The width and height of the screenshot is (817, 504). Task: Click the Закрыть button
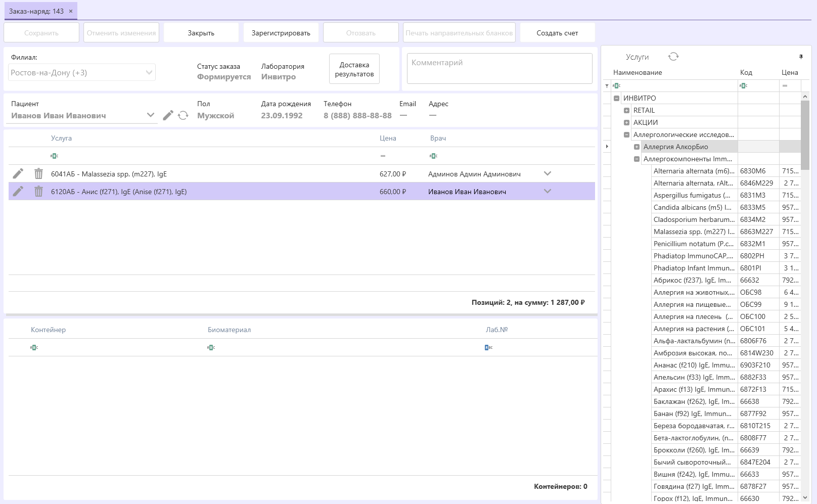tap(201, 33)
